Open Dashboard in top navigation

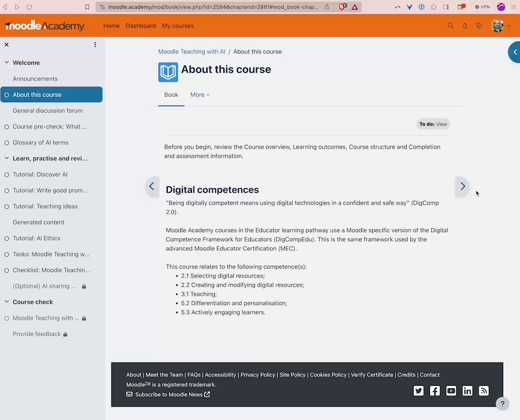141,26
